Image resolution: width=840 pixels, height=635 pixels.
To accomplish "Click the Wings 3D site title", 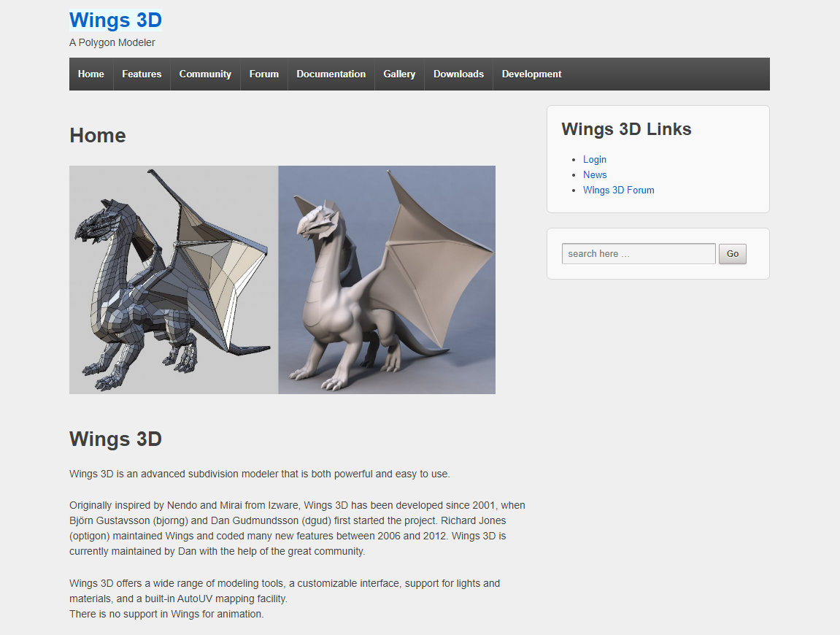I will click(x=115, y=20).
